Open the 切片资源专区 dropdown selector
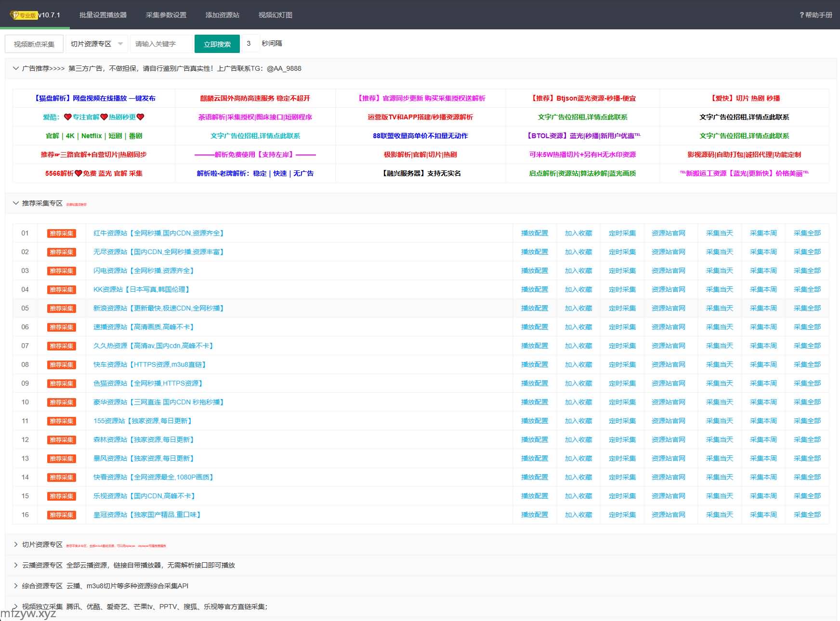Image resolution: width=840 pixels, height=621 pixels. click(97, 44)
